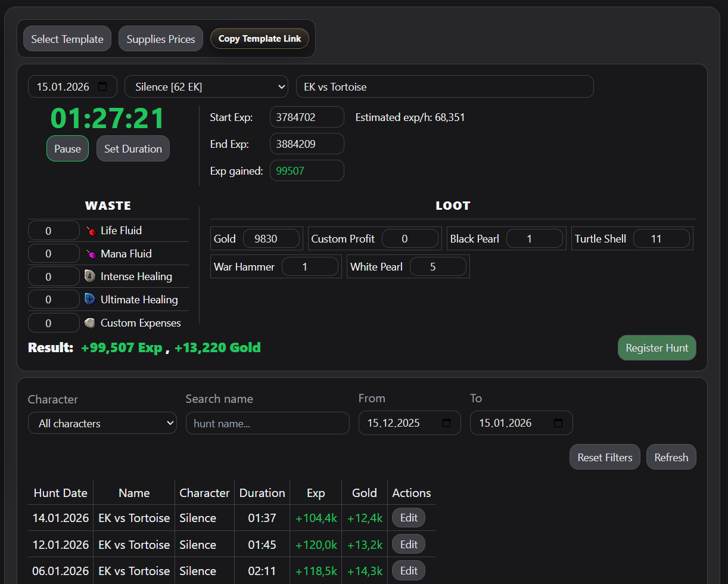
Task: Click the Ultimate Healing rune icon
Action: click(x=90, y=300)
